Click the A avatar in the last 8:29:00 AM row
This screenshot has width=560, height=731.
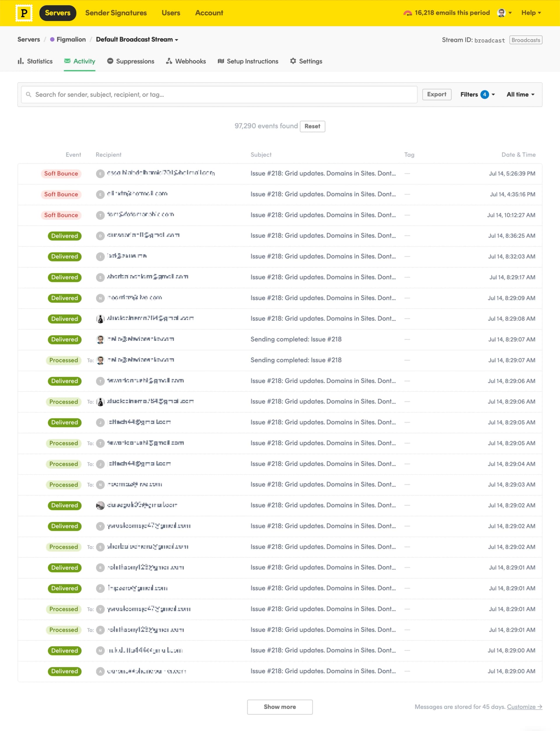pos(100,671)
